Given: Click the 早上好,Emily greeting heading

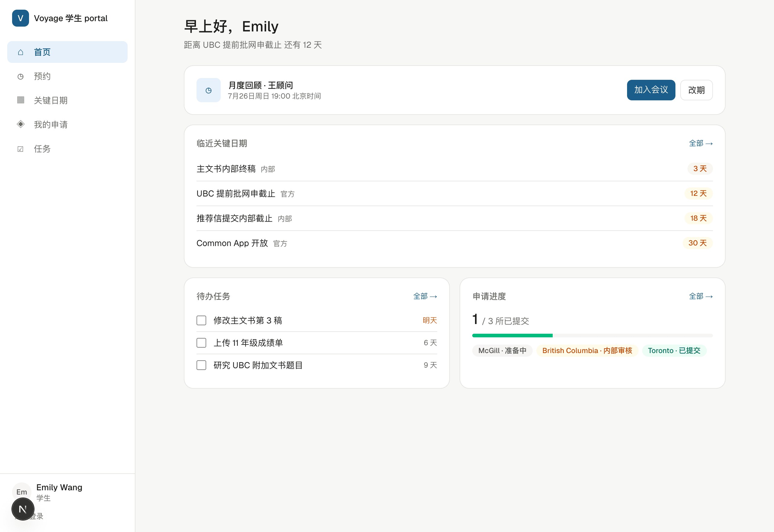Looking at the screenshot, I should click(231, 26).
